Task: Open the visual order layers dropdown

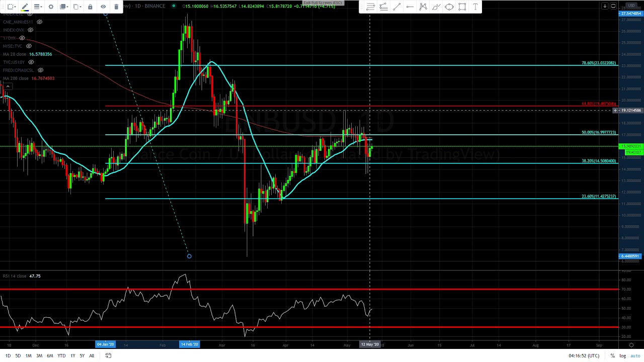Action: coord(63,7)
